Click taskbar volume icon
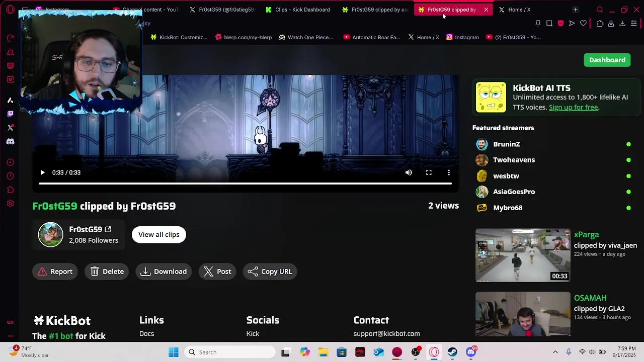644x362 pixels. tap(592, 352)
